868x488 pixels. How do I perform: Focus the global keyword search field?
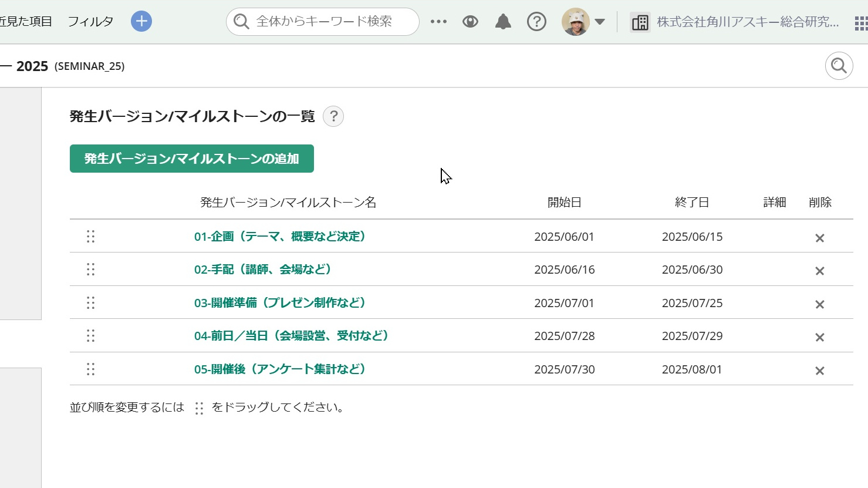(329, 22)
